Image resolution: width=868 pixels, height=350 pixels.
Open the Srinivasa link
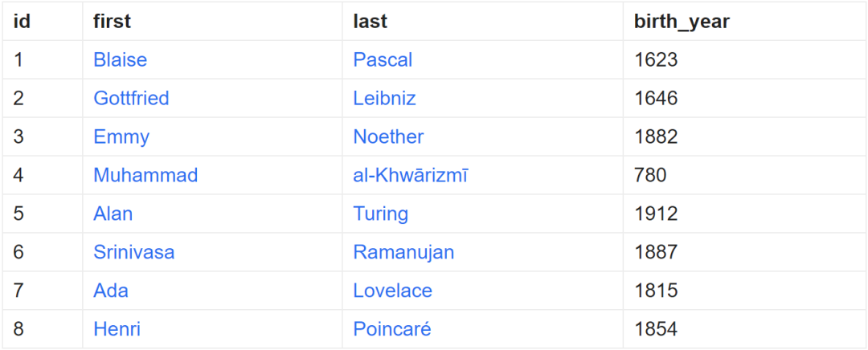133,253
